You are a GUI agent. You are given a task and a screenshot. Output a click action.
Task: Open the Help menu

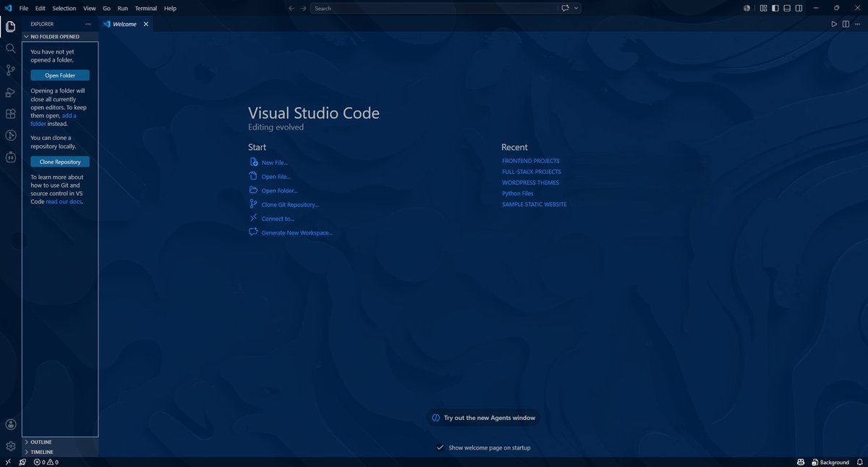tap(170, 8)
